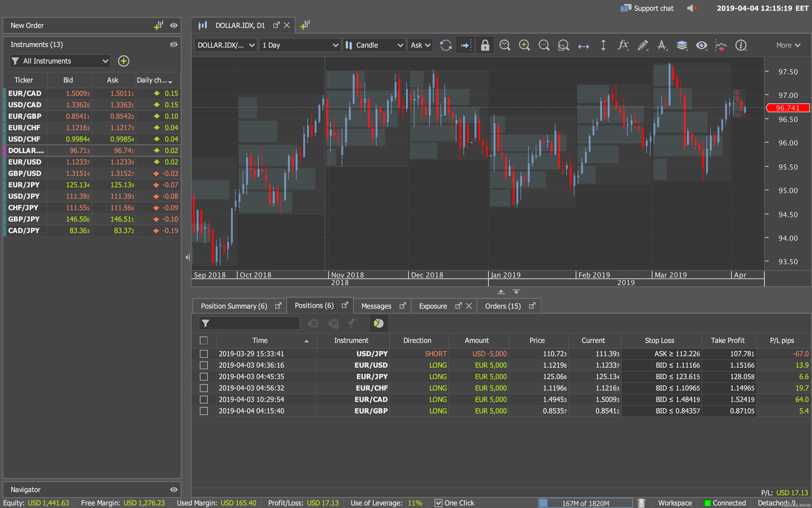This screenshot has height=508, width=812.
Task: Click the Connected status indicator
Action: pos(725,503)
